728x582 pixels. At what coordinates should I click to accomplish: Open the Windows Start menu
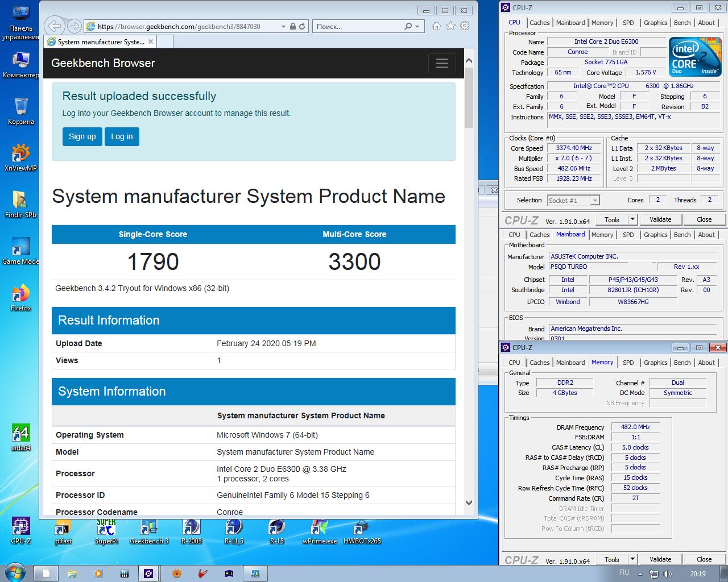pyautogui.click(x=15, y=573)
